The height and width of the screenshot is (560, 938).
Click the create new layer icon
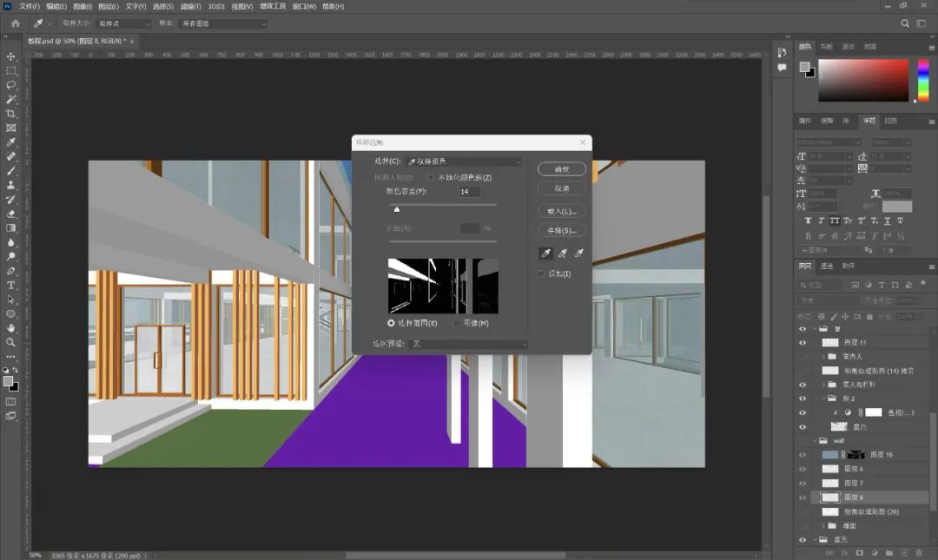(904, 553)
